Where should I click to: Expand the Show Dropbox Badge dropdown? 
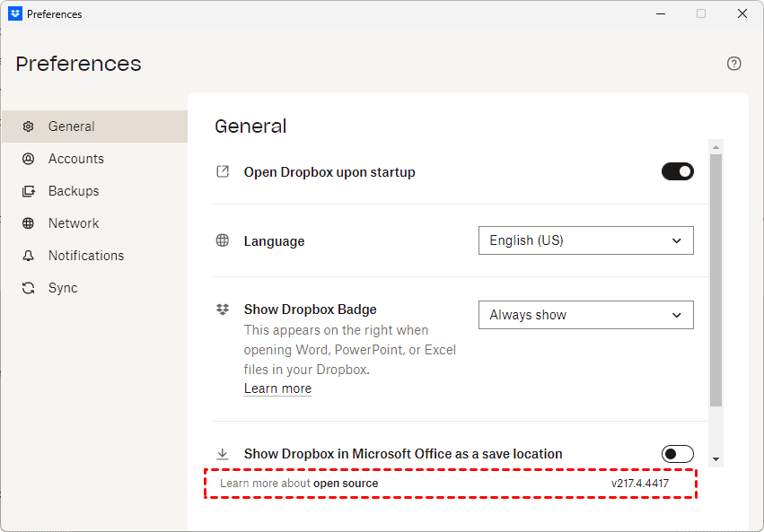click(x=585, y=315)
